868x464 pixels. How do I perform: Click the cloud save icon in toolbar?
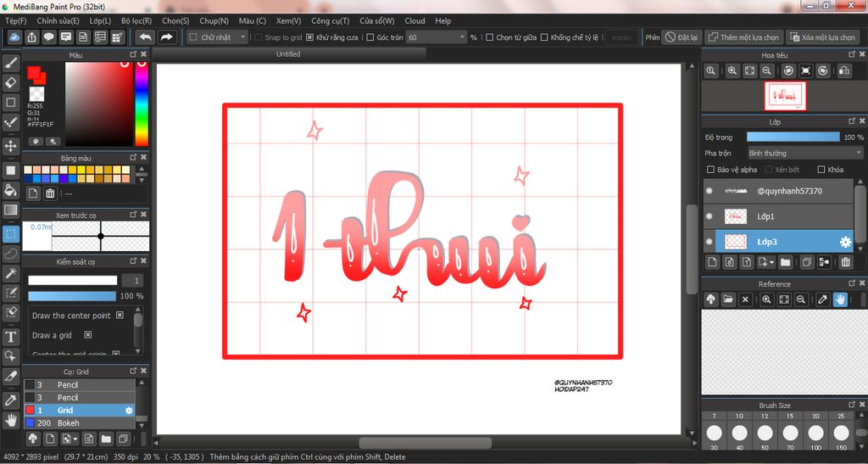coord(15,37)
